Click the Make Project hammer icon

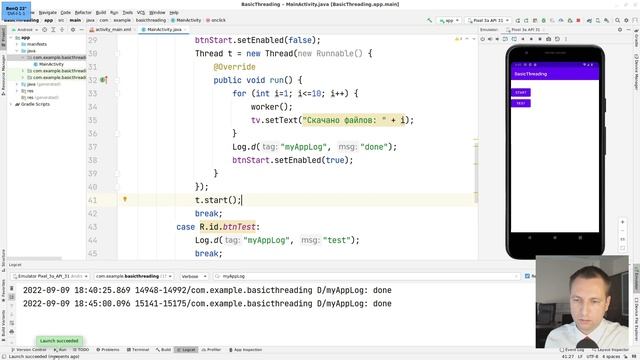[429, 20]
